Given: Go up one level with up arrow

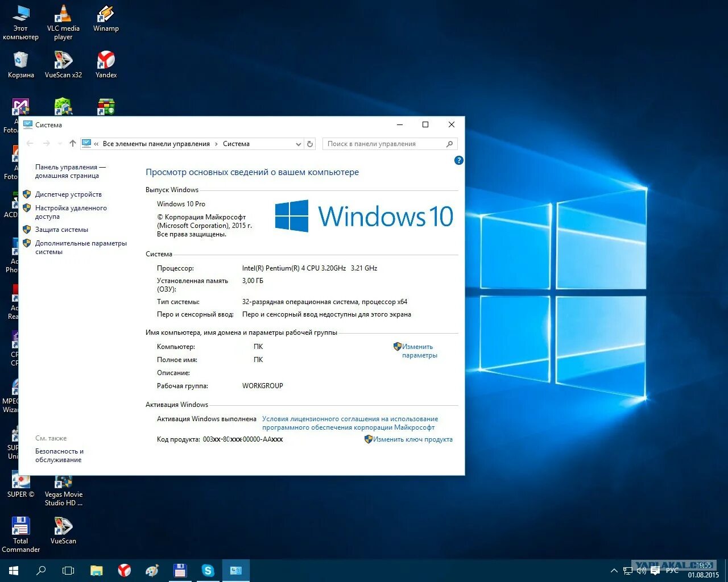Looking at the screenshot, I should 73,144.
